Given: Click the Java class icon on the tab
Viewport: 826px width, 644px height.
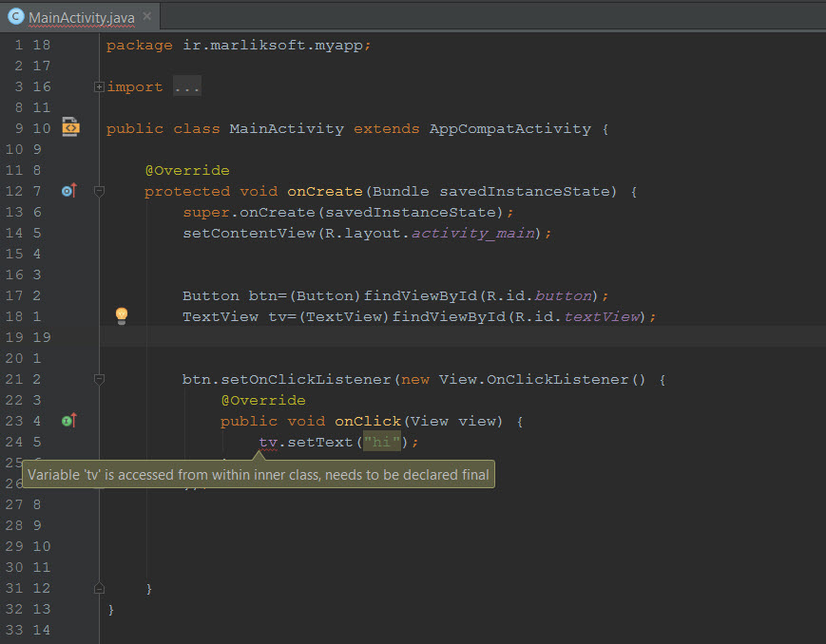Looking at the screenshot, I should (x=16, y=16).
